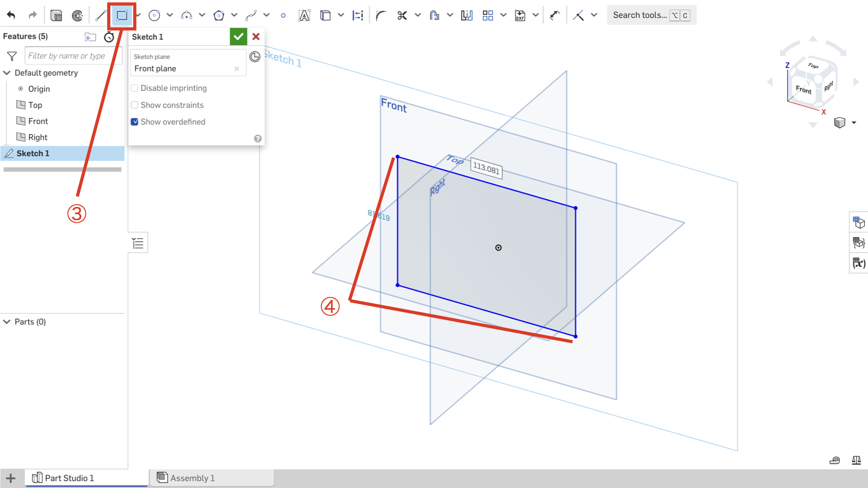The height and width of the screenshot is (488, 868).
Task: Confirm Sketch 1 with green checkmark
Action: [238, 37]
